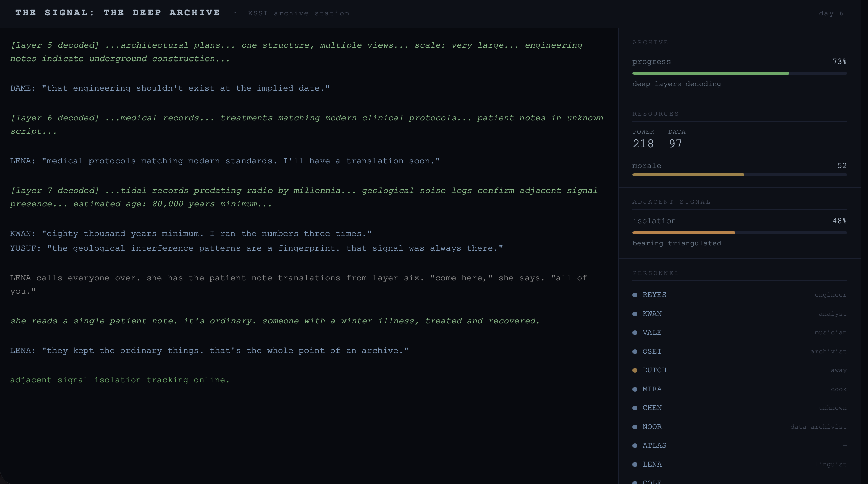The width and height of the screenshot is (868, 484).
Task: Select ATLAS in personnel list
Action: [654, 446]
